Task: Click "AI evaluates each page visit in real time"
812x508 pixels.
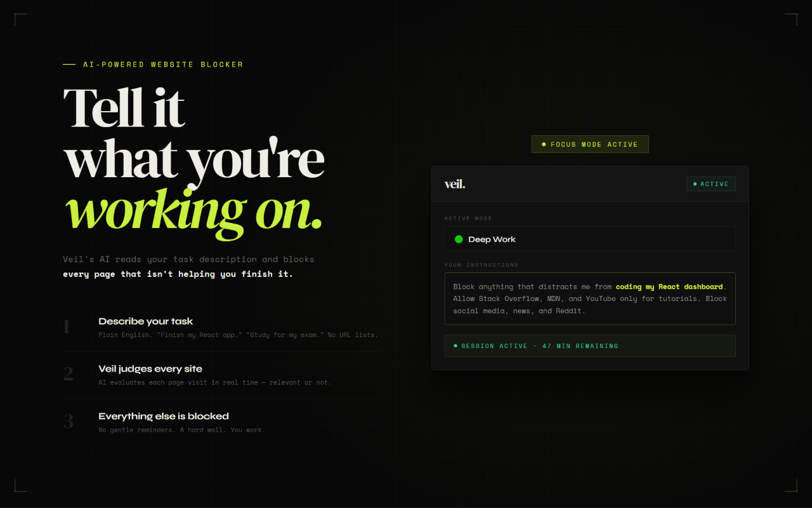Action: pyautogui.click(x=215, y=382)
